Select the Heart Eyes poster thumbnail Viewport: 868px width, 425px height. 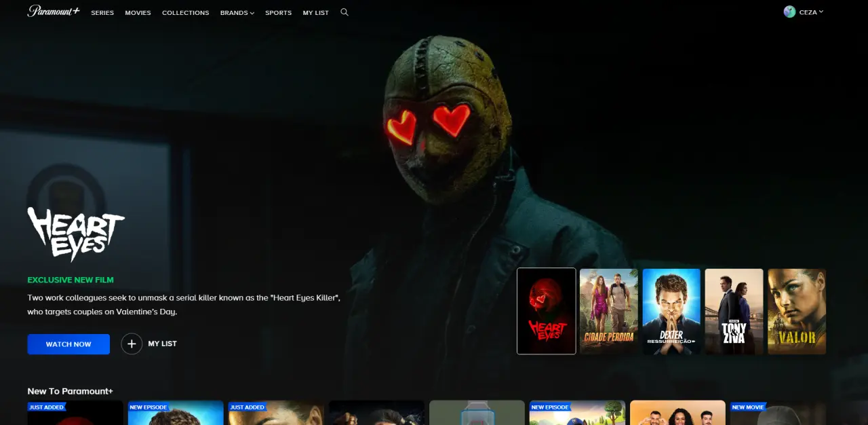547,311
